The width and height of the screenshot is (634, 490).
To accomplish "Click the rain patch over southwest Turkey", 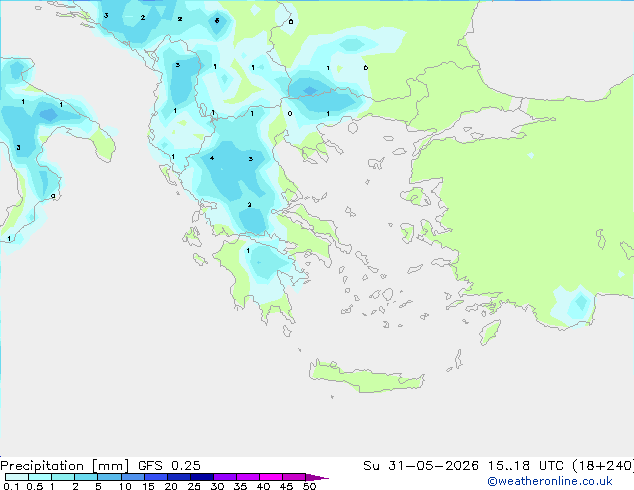I will tap(574, 305).
